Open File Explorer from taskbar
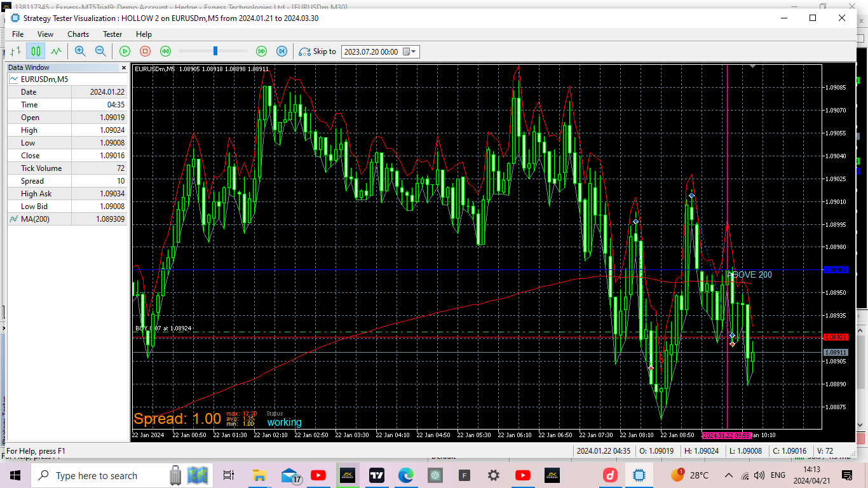This screenshot has width=868, height=488. pos(259,475)
